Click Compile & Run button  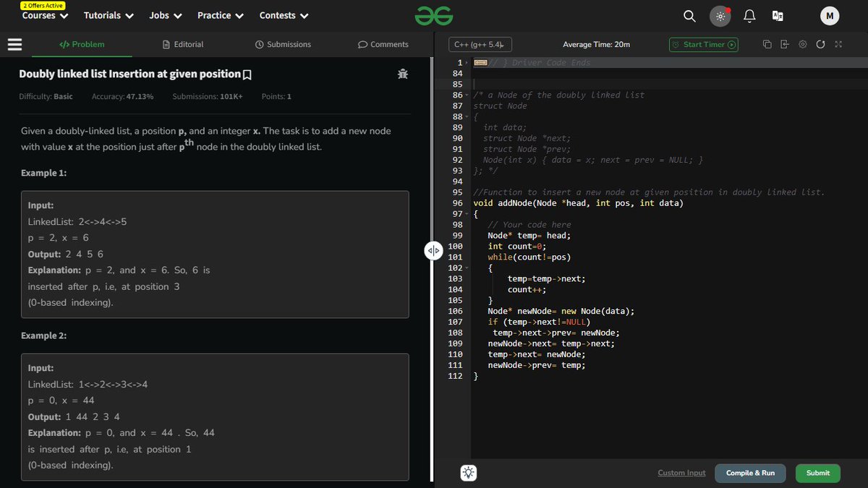coord(750,473)
